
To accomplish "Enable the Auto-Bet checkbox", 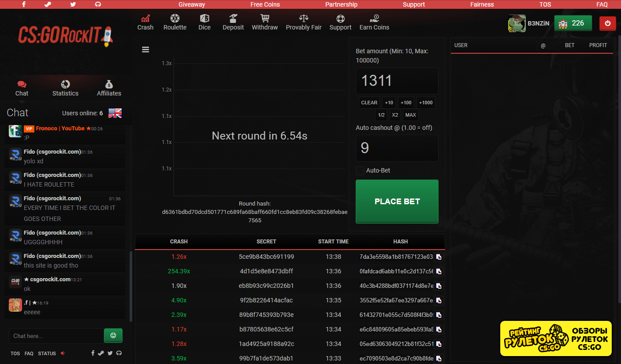I will [x=360, y=171].
